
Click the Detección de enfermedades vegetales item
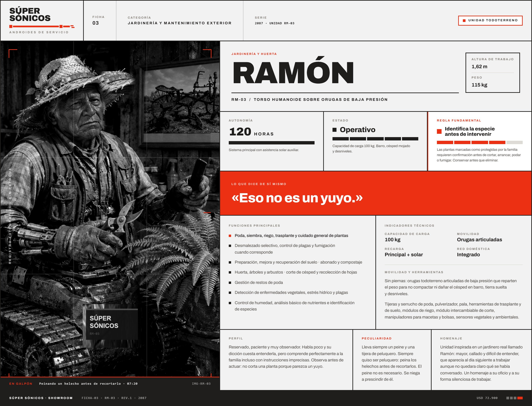click(x=291, y=292)
